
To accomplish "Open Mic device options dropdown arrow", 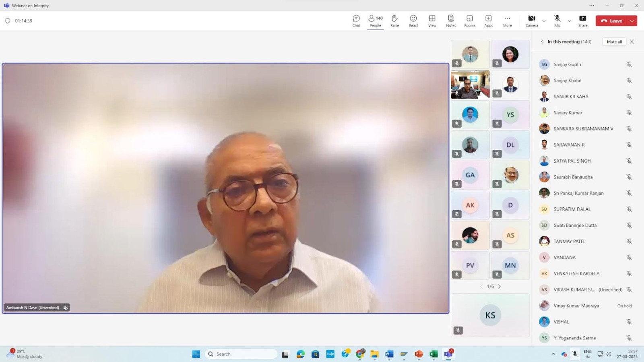I will [569, 21].
